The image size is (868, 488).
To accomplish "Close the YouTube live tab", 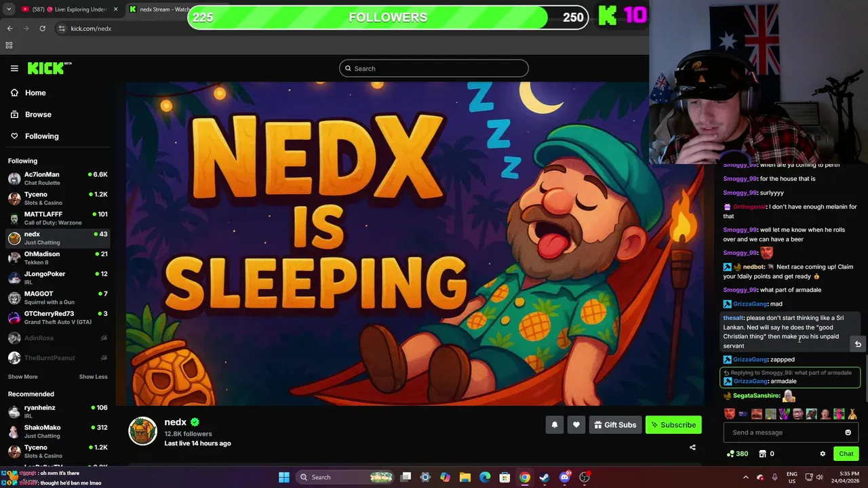I will coord(115,9).
